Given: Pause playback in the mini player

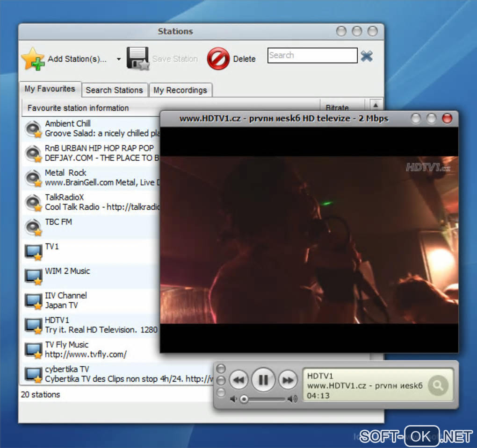Looking at the screenshot, I should [x=263, y=379].
